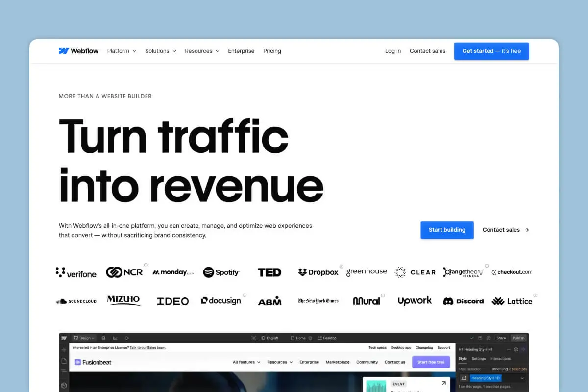Viewport: 588px width, 392px height.
Task: Open the Add elements plus icon in sidebar
Action: pos(64,350)
